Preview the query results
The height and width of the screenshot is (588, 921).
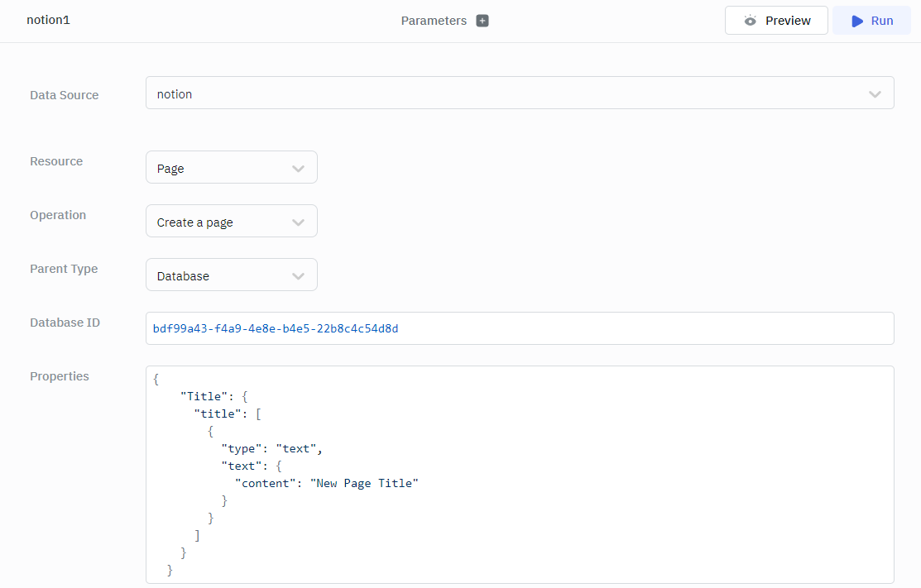tap(776, 21)
